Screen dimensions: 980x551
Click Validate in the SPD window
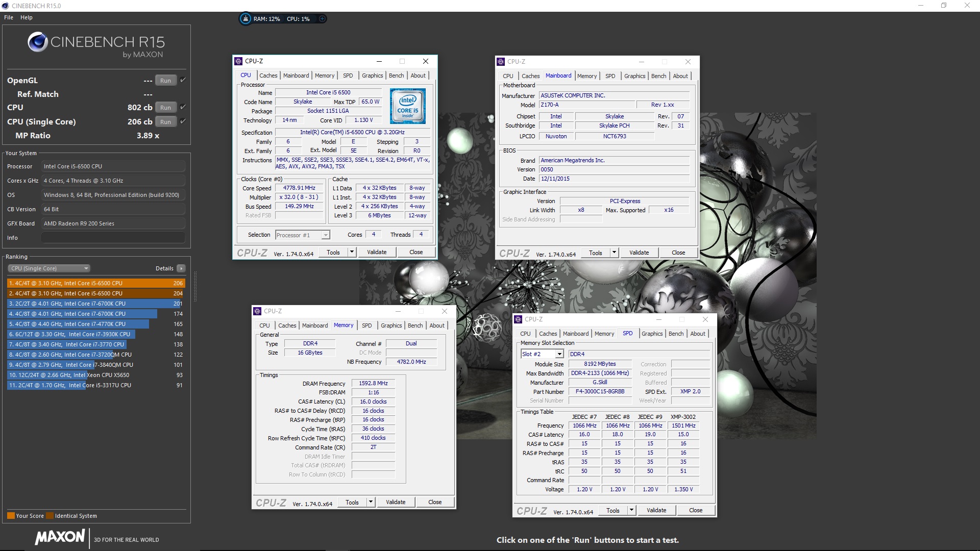tap(656, 510)
